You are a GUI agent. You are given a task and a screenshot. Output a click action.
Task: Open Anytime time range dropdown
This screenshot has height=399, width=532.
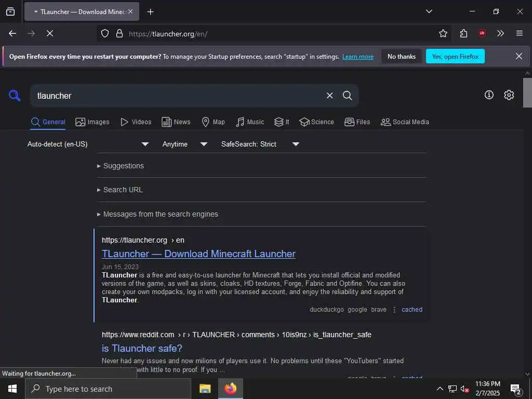[x=185, y=144]
